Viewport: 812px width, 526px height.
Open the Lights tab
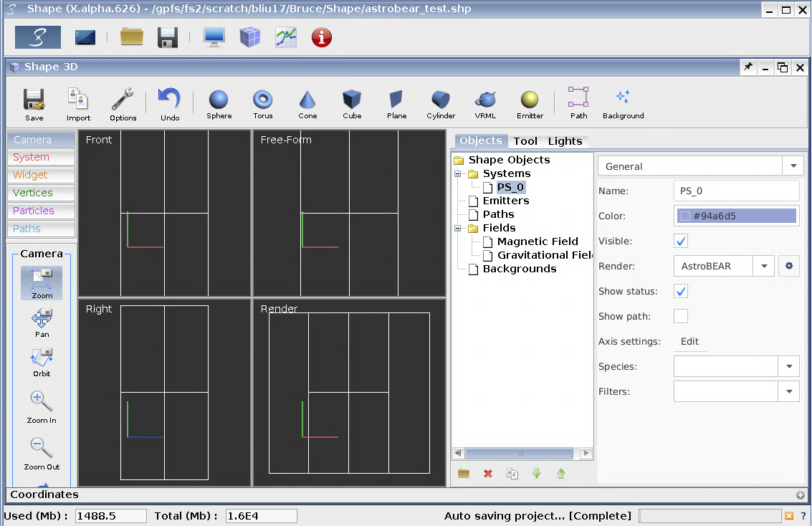pyautogui.click(x=565, y=141)
